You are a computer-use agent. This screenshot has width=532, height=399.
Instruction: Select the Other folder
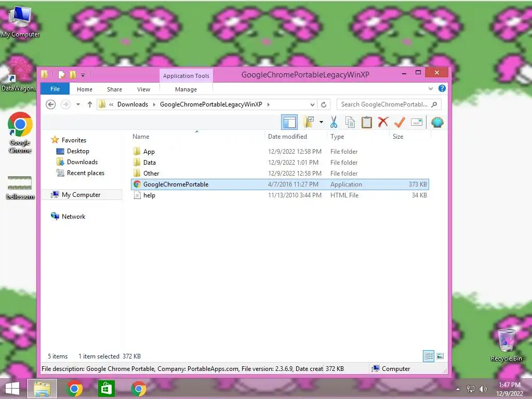tap(280, 174)
